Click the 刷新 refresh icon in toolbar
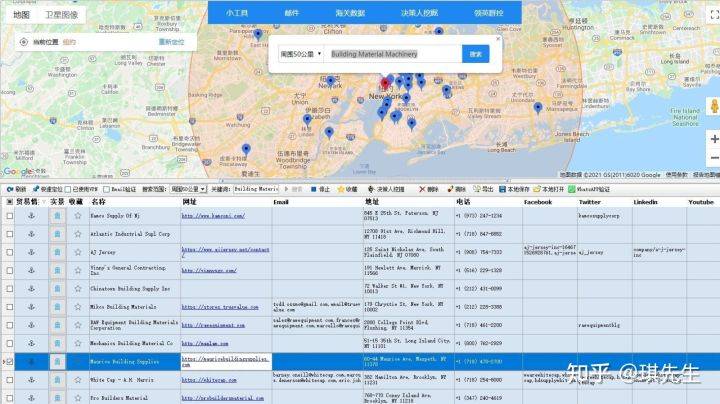 pyautogui.click(x=10, y=189)
